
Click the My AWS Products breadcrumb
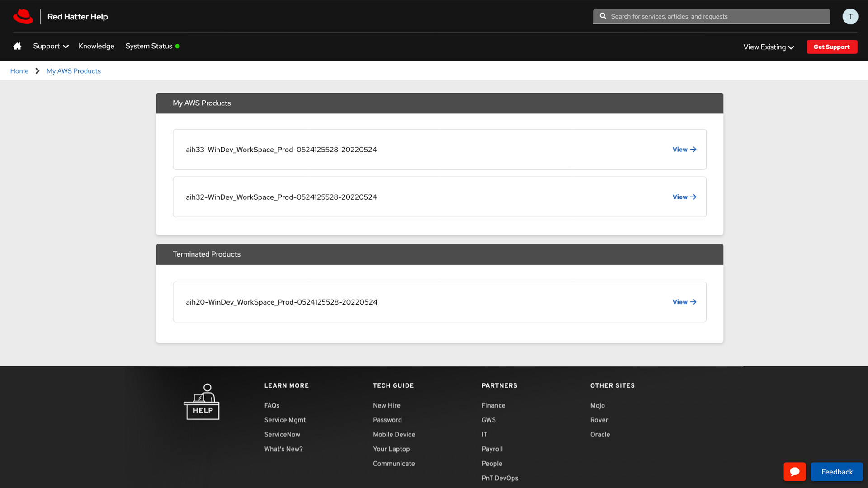pyautogui.click(x=74, y=71)
